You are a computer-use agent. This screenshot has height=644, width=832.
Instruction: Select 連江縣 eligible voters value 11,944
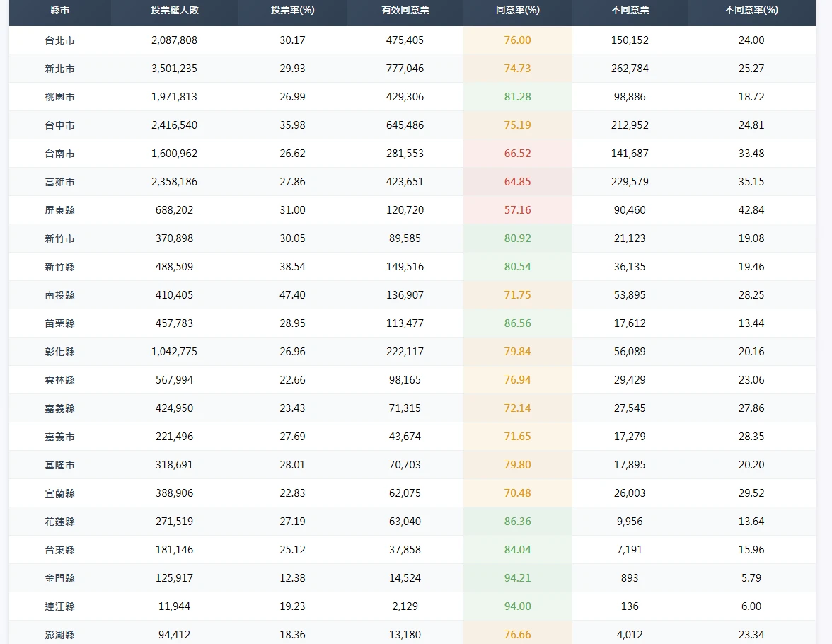[174, 606]
